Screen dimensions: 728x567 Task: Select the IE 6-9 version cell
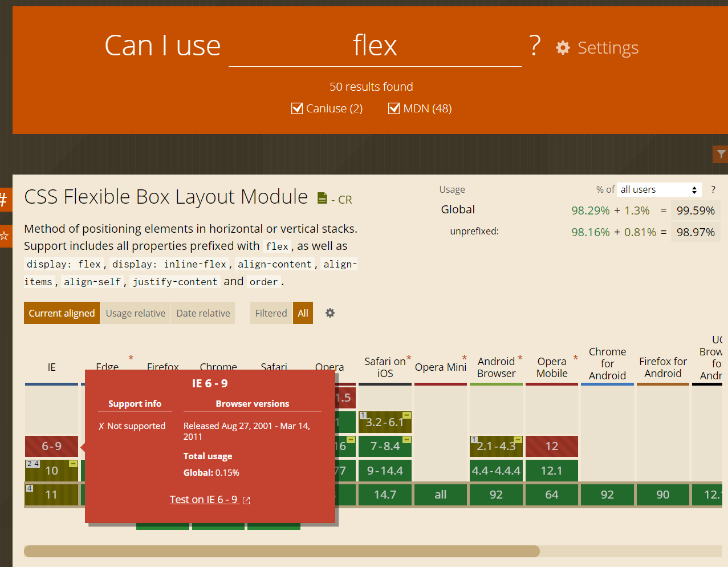(x=51, y=446)
